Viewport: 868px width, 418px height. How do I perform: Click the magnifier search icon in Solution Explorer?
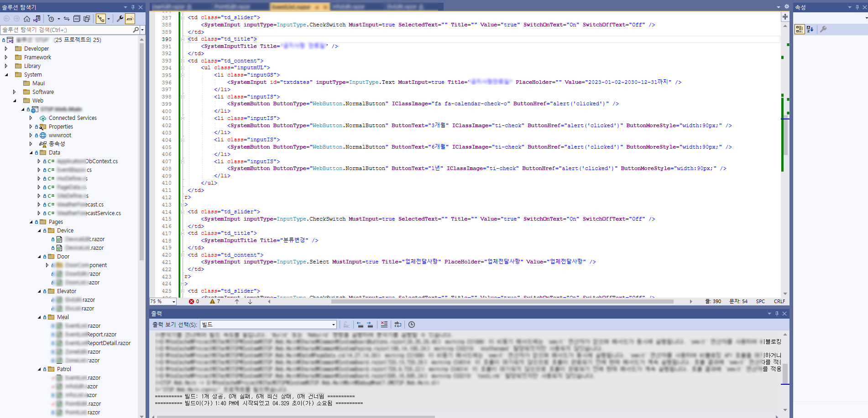coord(136,30)
